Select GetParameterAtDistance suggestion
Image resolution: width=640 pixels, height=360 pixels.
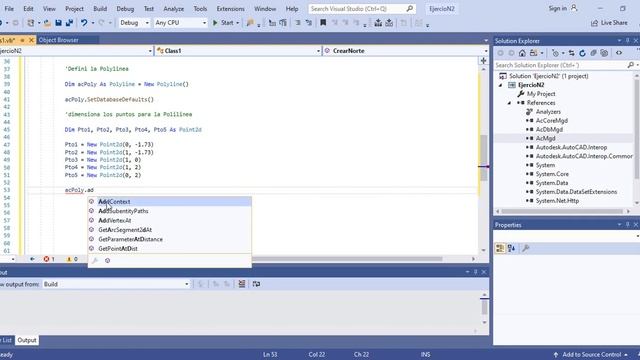click(169, 239)
